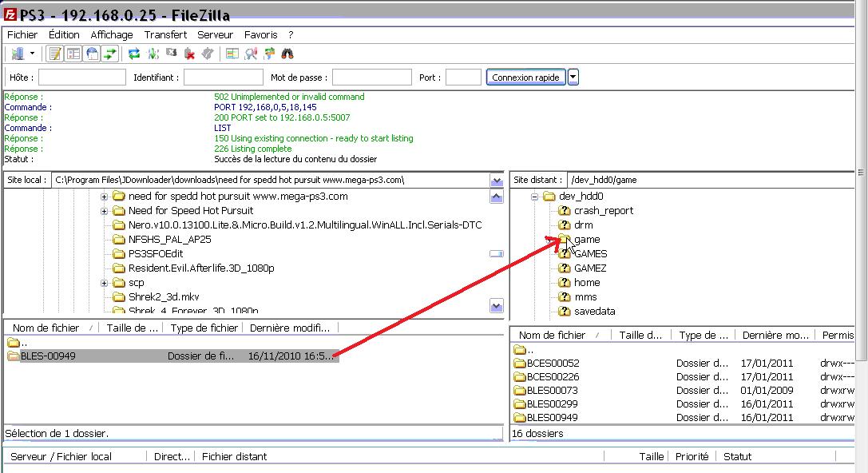The image size is (868, 473).
Task: Open the Favoris menu
Action: click(261, 34)
